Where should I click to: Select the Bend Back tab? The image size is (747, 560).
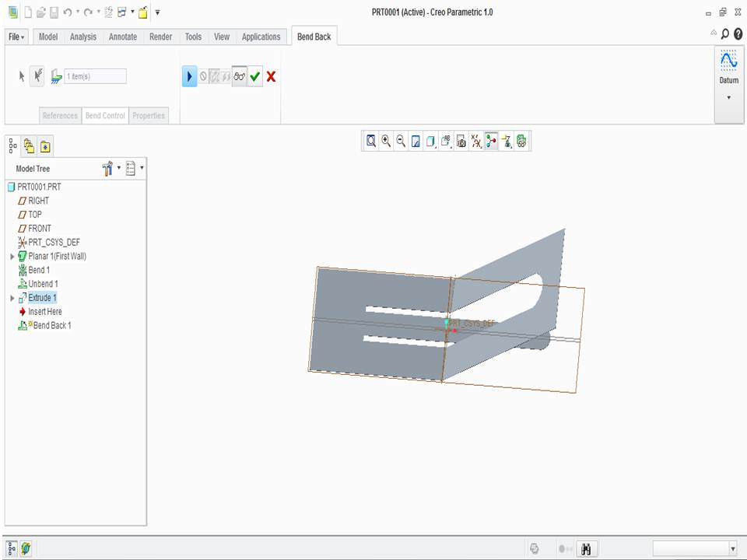pyautogui.click(x=314, y=37)
